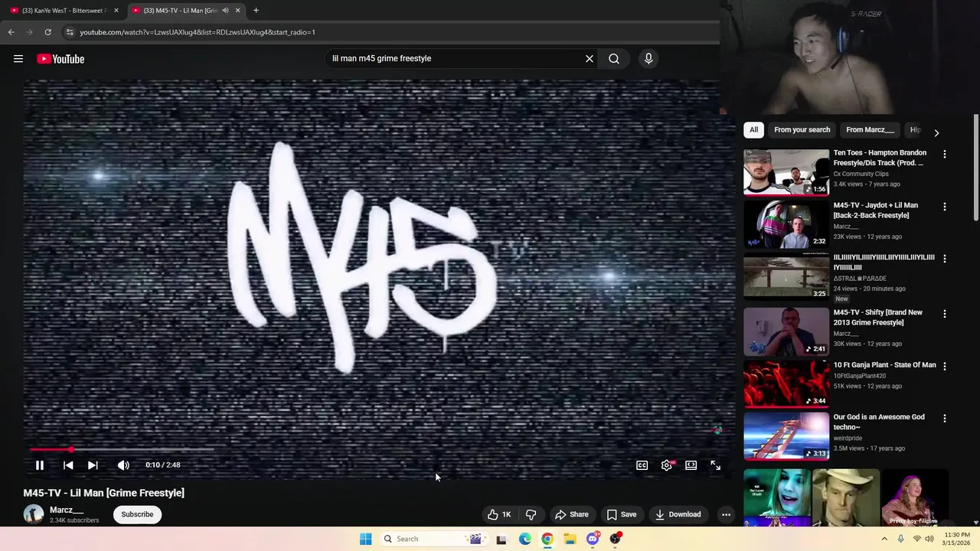The width and height of the screenshot is (980, 551).
Task: Mute the video volume speaker
Action: tap(123, 465)
